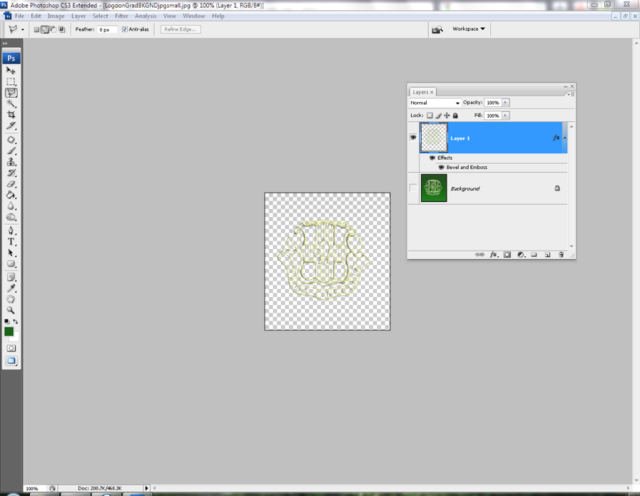
Task: Open the File menu
Action: point(19,16)
